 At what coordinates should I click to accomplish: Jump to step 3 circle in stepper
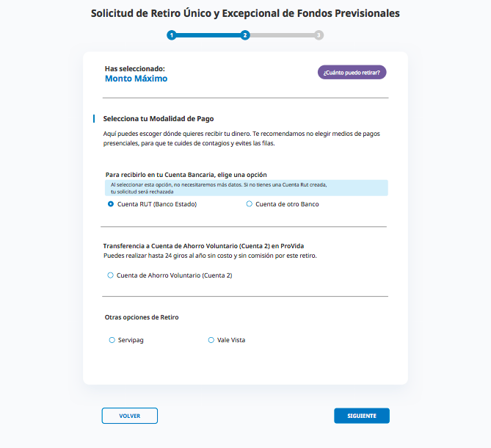pos(319,35)
